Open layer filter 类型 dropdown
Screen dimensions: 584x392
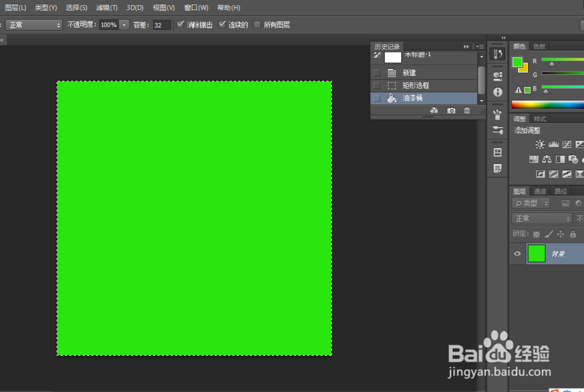click(x=531, y=203)
